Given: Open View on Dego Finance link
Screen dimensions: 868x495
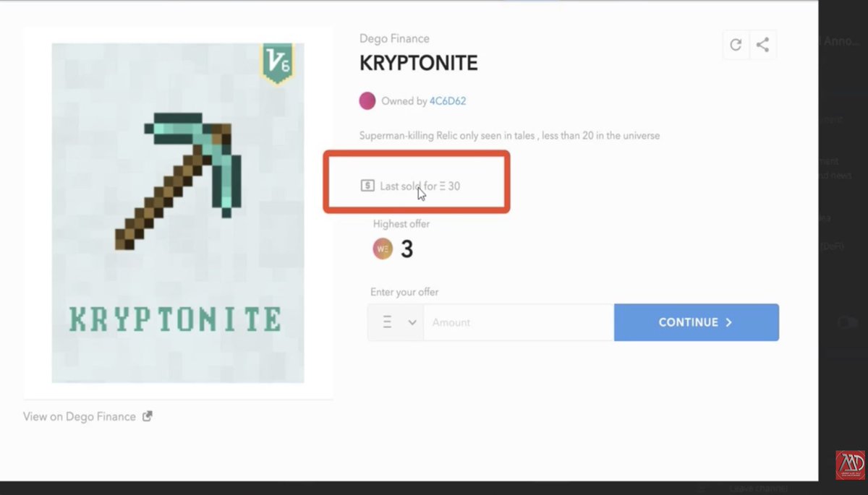Looking at the screenshot, I should [80, 416].
